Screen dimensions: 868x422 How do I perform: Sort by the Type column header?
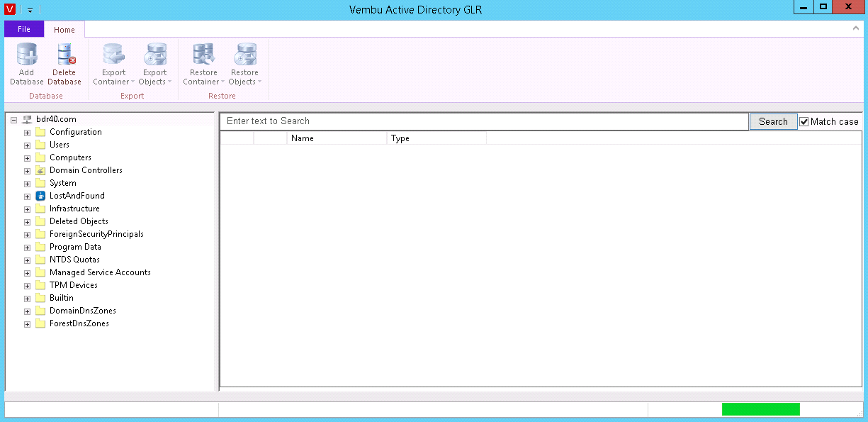436,138
